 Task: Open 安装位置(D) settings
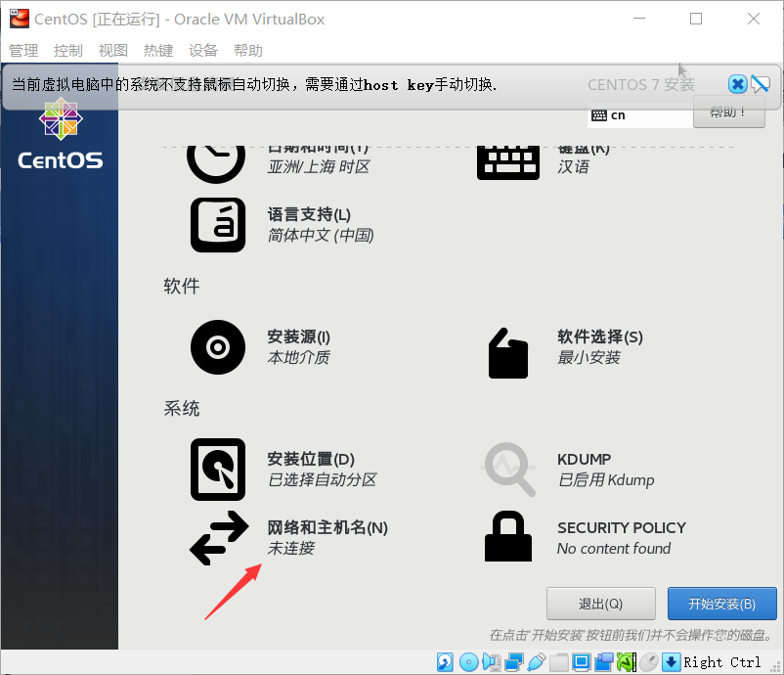[x=311, y=459]
